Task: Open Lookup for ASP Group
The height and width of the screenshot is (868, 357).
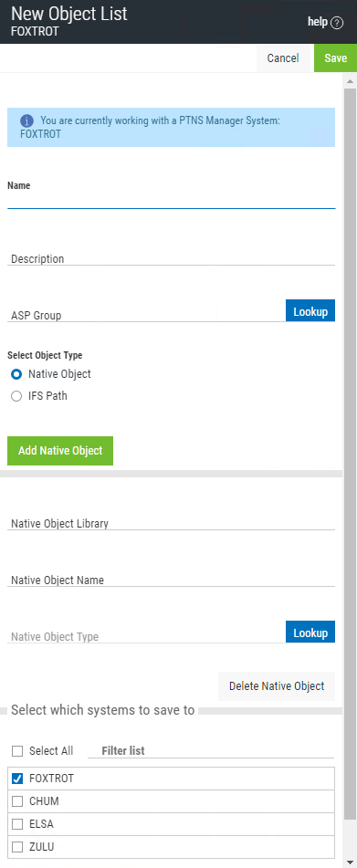Action: coord(310,311)
